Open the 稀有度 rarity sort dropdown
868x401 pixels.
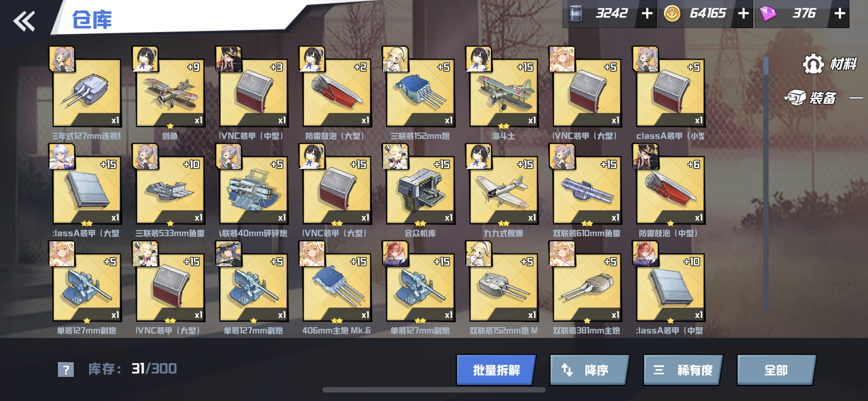coord(683,370)
